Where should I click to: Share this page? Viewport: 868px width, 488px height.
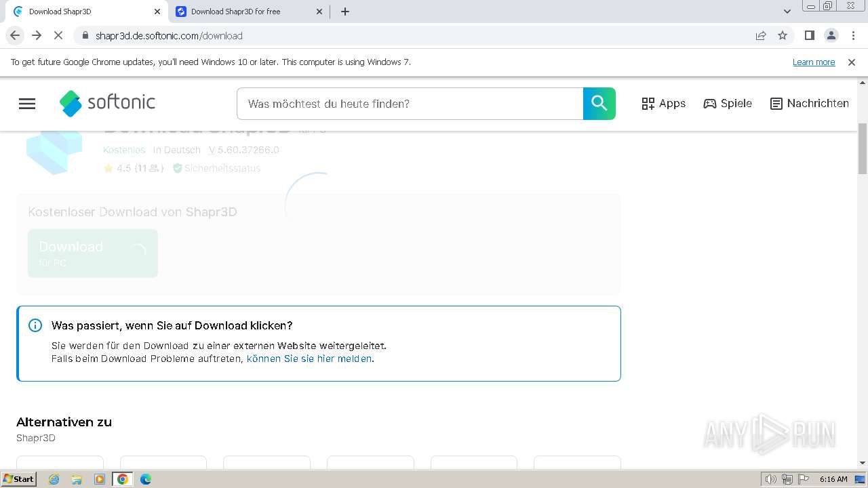tap(761, 36)
